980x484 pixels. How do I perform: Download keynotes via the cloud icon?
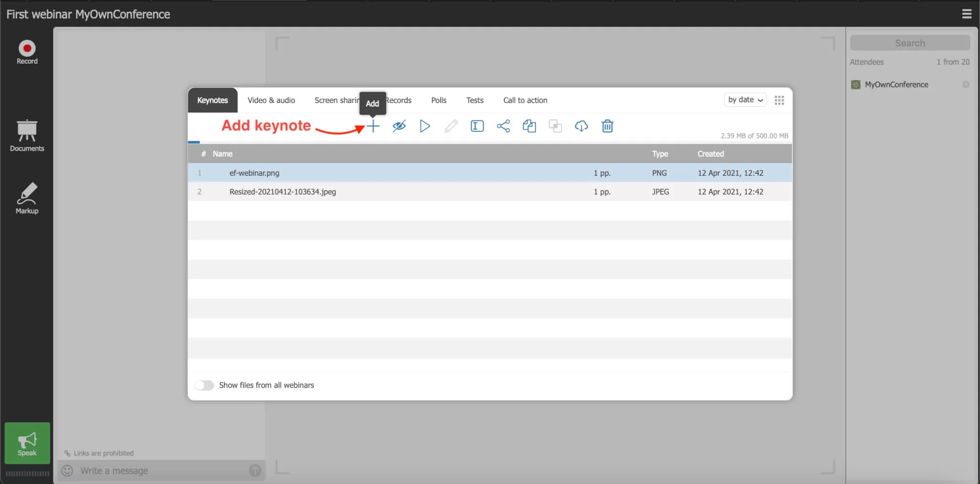(581, 126)
